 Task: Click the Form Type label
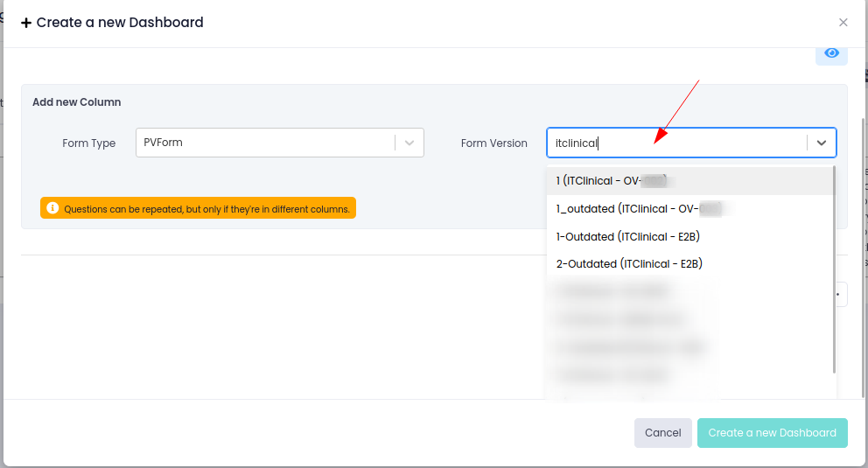(x=89, y=143)
